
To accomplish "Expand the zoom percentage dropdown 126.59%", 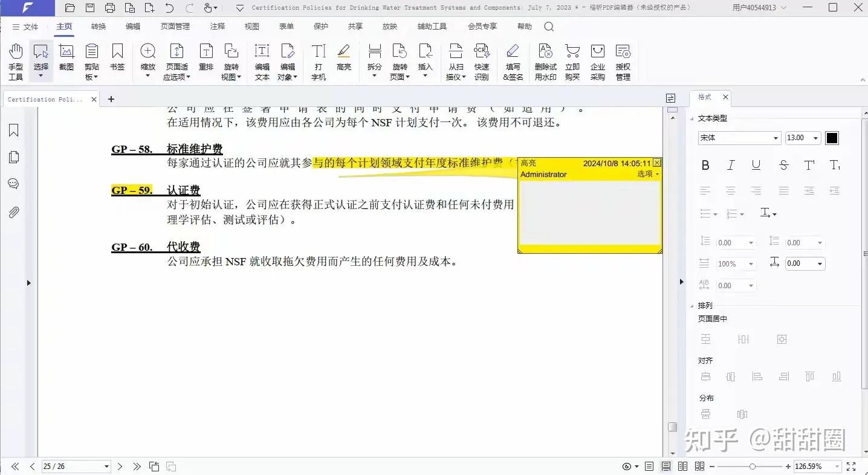I will [818, 467].
